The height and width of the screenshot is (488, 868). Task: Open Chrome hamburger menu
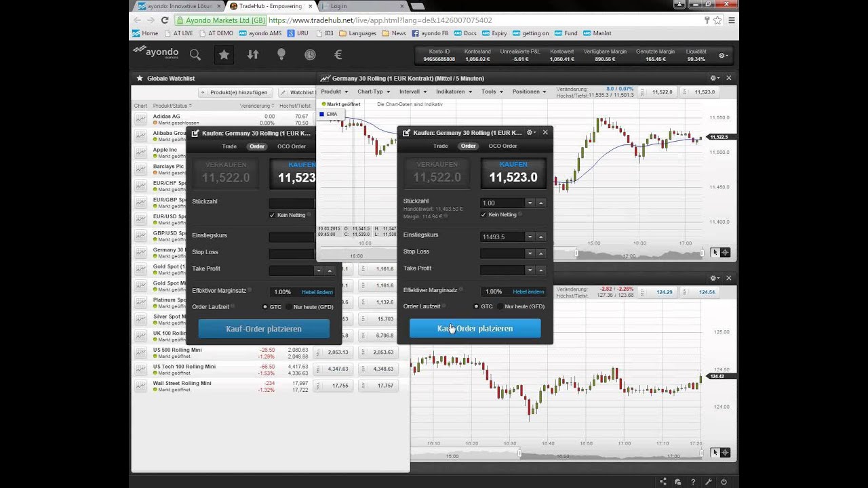coord(731,20)
